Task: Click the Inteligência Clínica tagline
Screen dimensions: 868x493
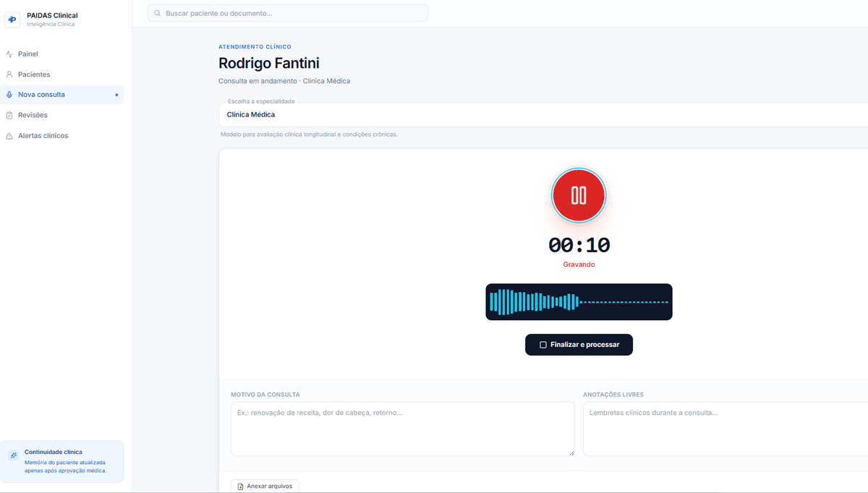Action: click(51, 24)
